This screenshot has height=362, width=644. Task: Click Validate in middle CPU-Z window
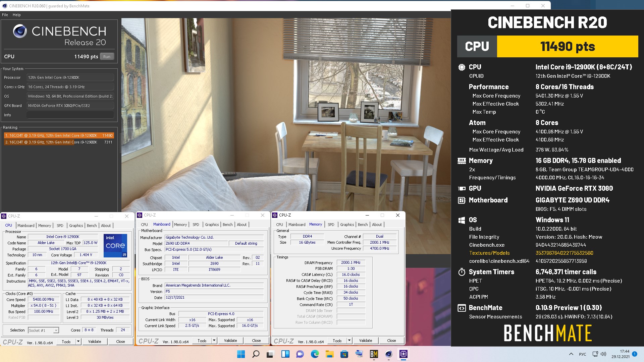(230, 341)
